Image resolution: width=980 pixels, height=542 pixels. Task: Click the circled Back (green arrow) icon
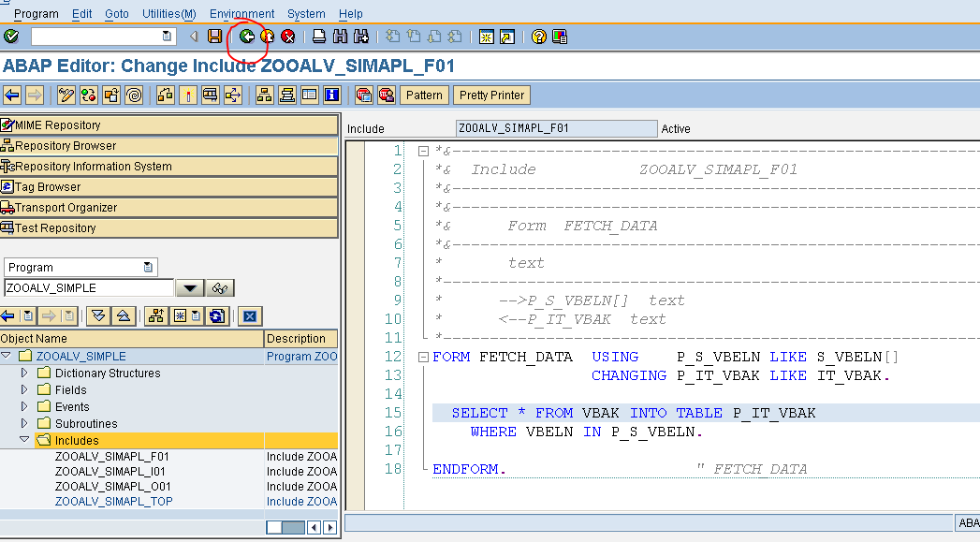[x=247, y=36]
